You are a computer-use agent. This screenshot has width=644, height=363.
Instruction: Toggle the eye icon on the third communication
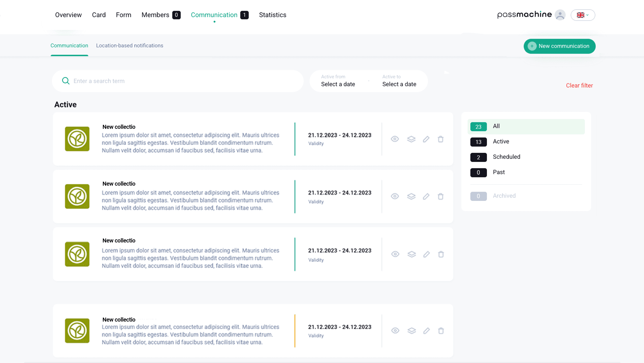coord(395,254)
